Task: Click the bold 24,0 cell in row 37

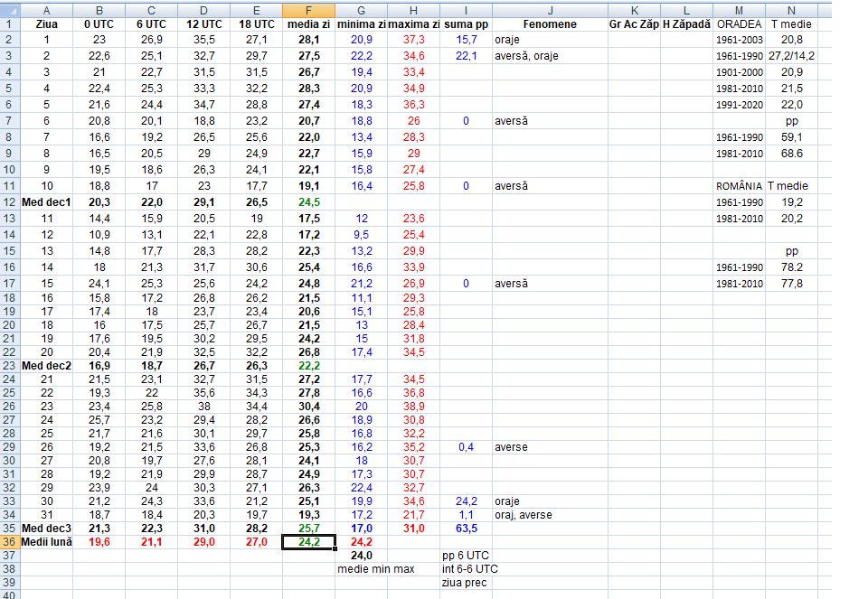Action: [x=361, y=556]
